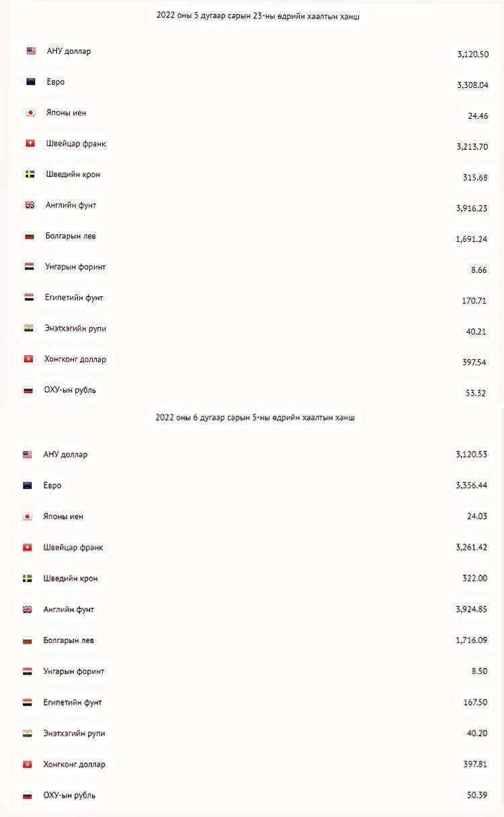Image resolution: width=504 pixels, height=817 pixels.
Task: Click the Japan flag in the May 23 table
Action: click(x=30, y=113)
